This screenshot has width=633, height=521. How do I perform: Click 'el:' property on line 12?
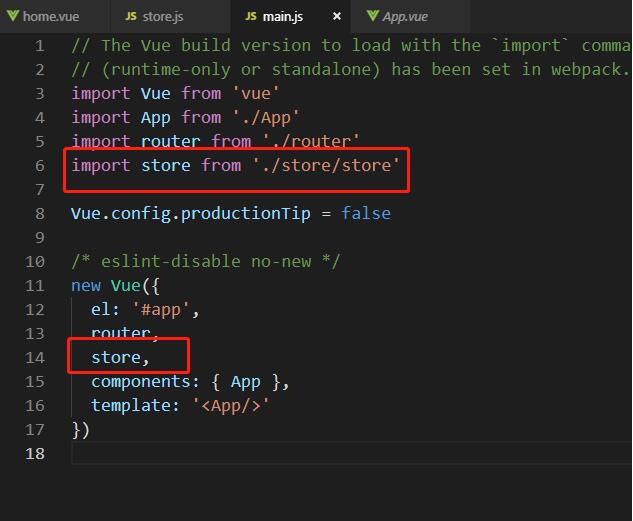click(105, 310)
